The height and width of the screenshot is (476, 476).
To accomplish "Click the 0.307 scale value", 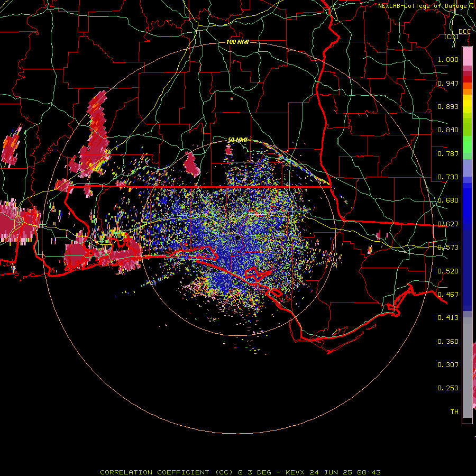I will pyautogui.click(x=448, y=364).
